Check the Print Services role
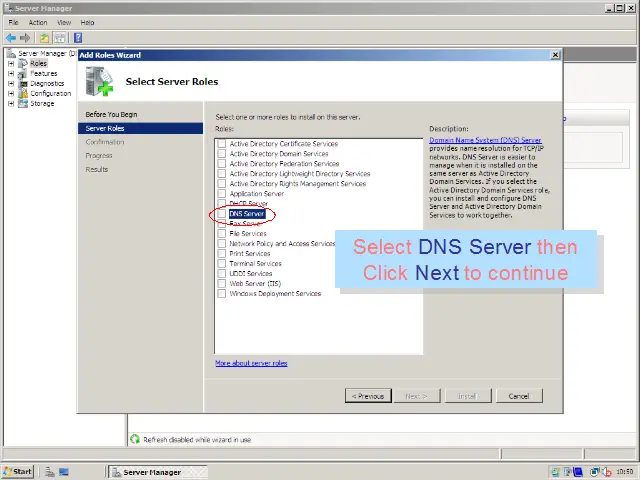The height and width of the screenshot is (480, 640). click(222, 253)
